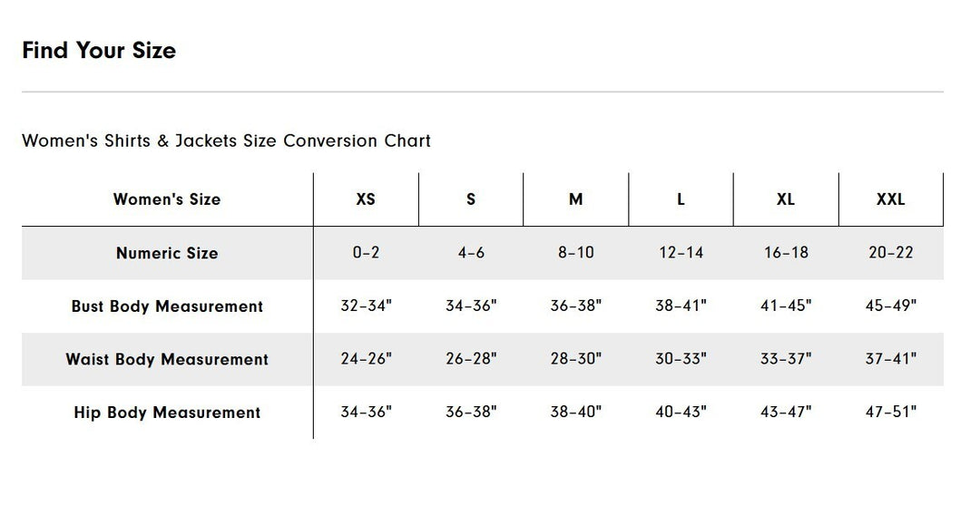Select the 33-37" waist measurement cell

(786, 358)
